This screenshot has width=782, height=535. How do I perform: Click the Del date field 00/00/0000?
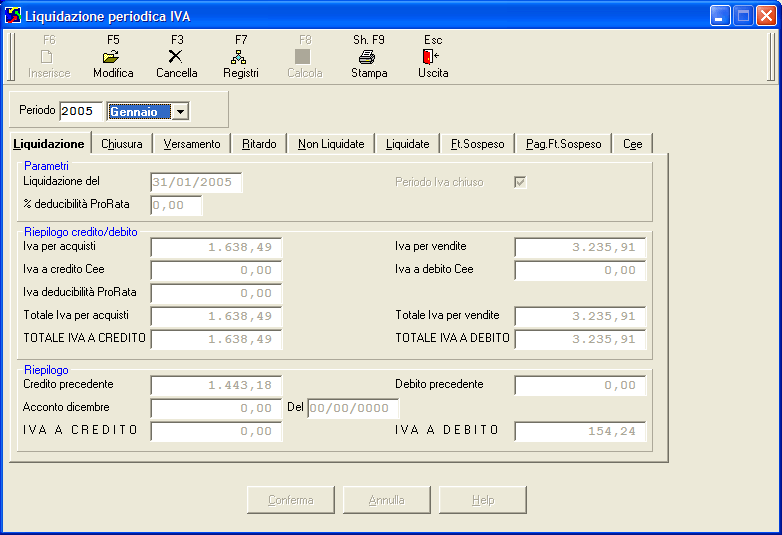tap(353, 408)
